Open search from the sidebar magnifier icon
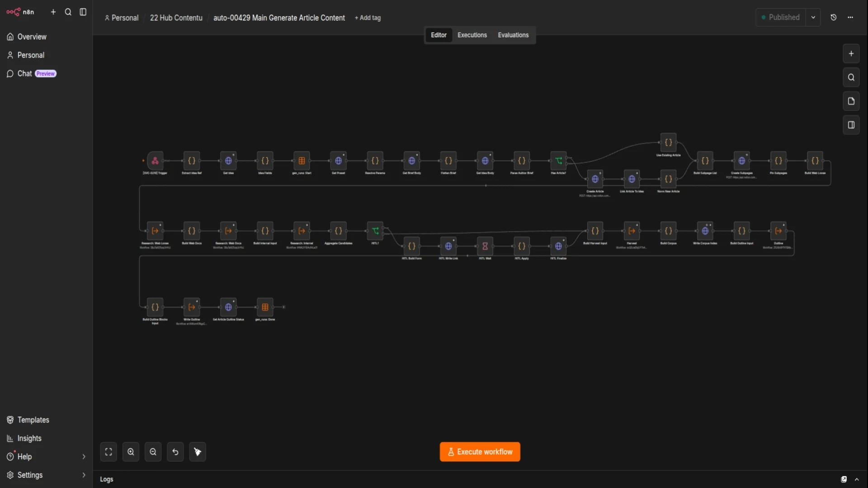Image resolution: width=868 pixels, height=488 pixels. coord(68,12)
